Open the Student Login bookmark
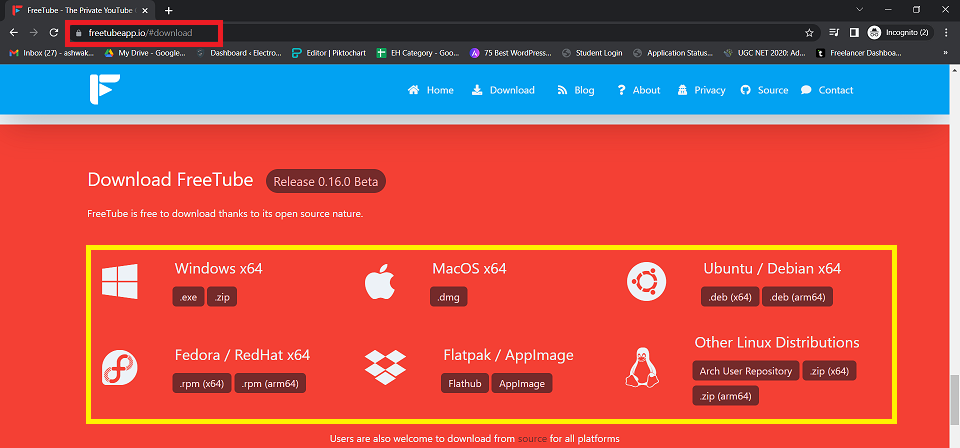 592,53
